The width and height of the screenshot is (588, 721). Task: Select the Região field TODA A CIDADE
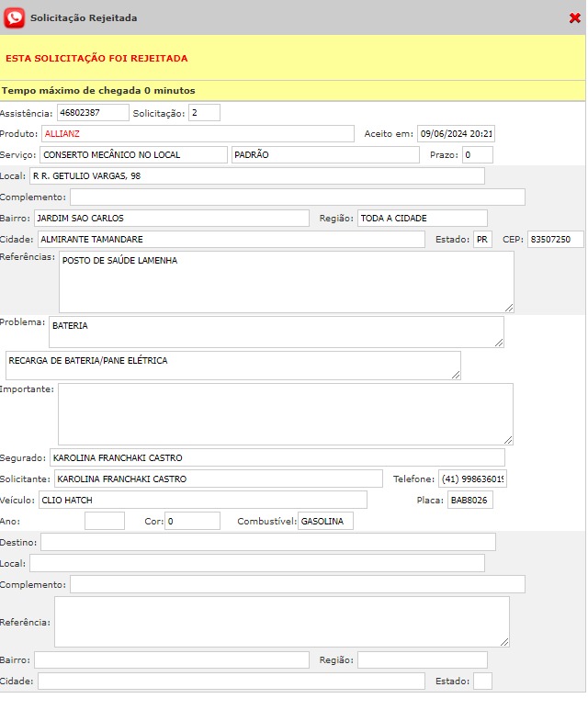[422, 219]
